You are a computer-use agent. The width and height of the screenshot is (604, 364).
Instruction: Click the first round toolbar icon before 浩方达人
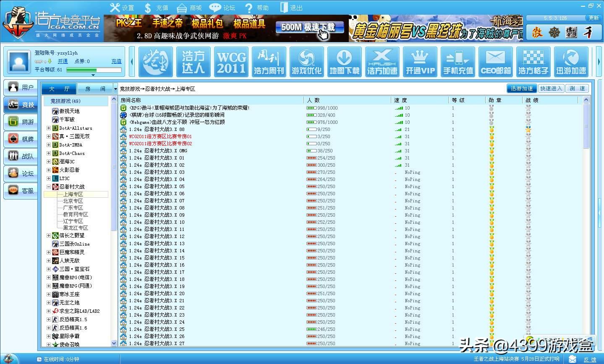click(156, 62)
